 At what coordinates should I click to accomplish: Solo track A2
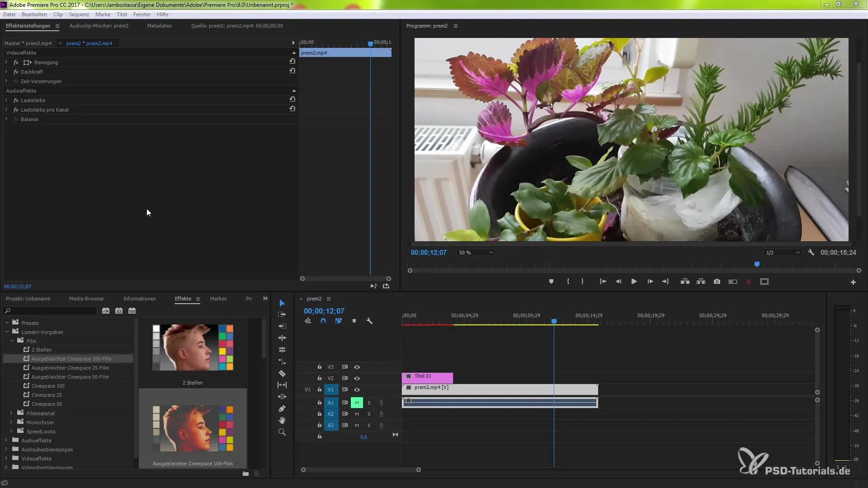pyautogui.click(x=369, y=414)
